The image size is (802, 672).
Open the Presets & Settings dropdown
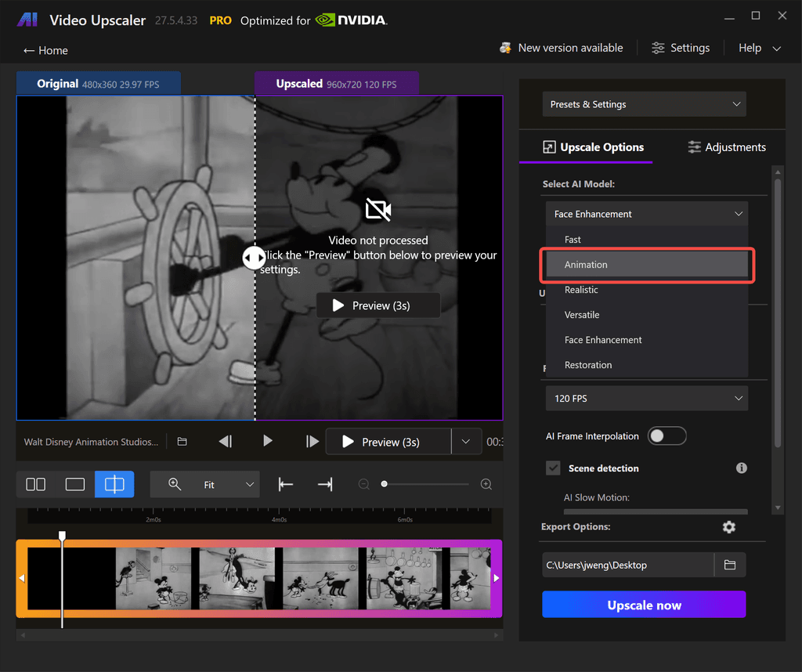tap(644, 103)
